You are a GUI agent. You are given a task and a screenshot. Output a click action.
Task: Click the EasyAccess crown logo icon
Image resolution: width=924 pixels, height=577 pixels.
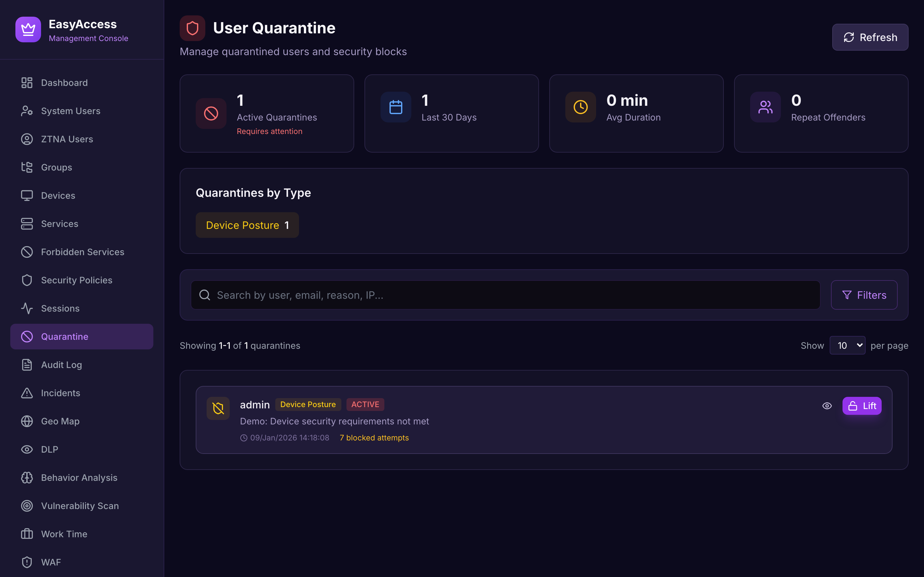point(28,29)
